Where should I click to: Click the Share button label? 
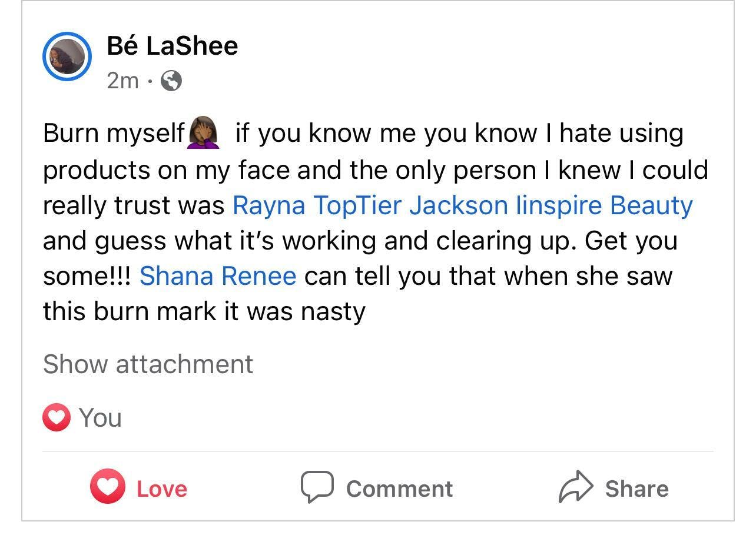[637, 489]
